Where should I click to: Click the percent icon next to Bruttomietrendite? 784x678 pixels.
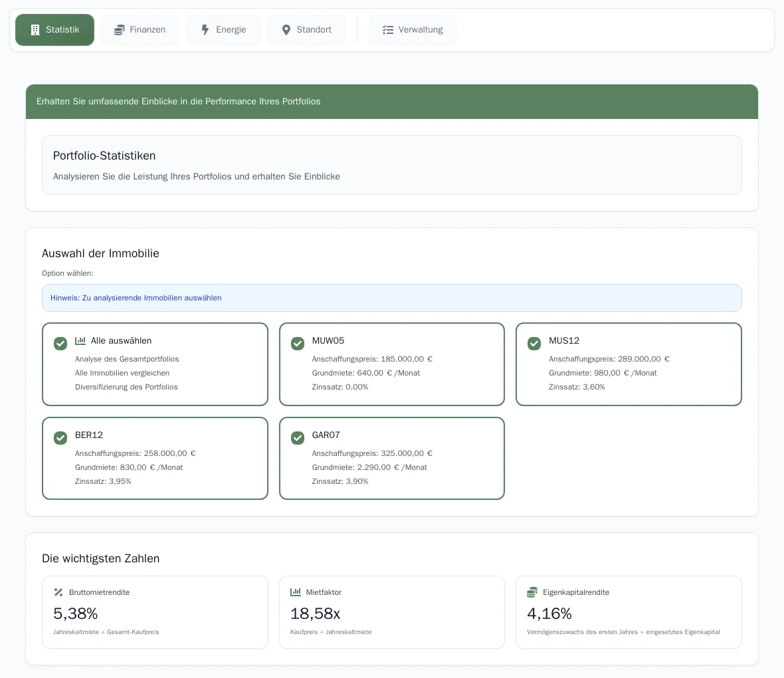[x=58, y=592]
